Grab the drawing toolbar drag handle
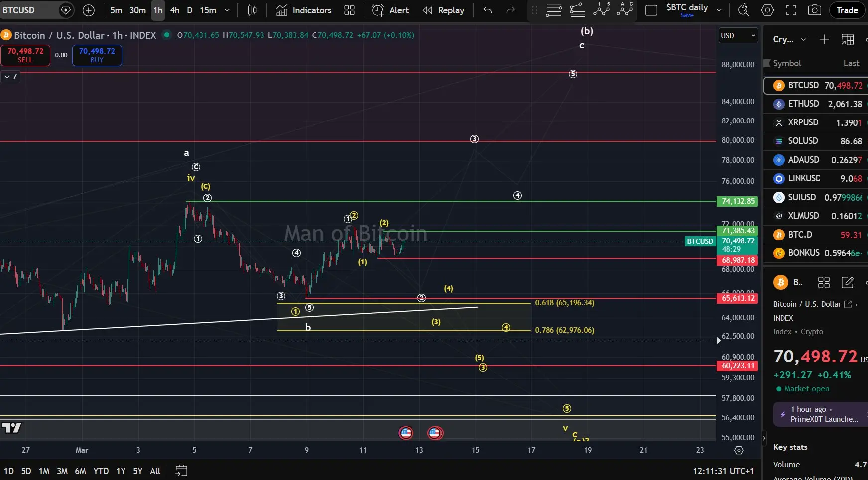Screen dimensions: 868x480 [535, 10]
